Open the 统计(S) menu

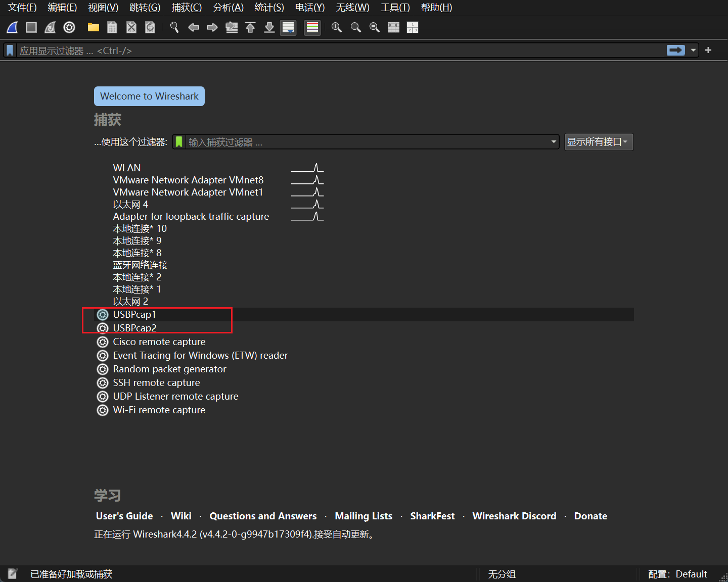click(x=269, y=8)
